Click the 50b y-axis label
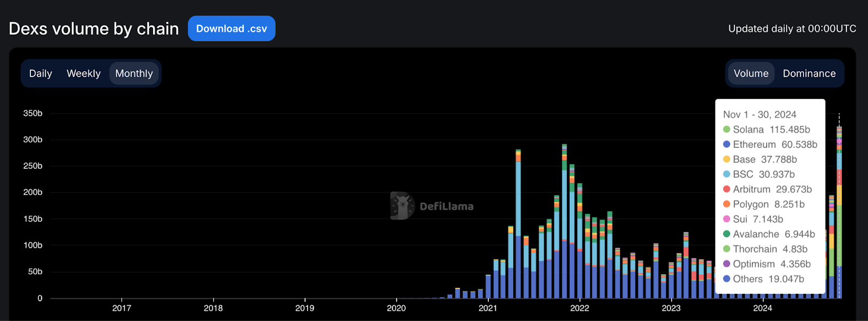Viewport: 868px width, 321px height. [x=35, y=272]
